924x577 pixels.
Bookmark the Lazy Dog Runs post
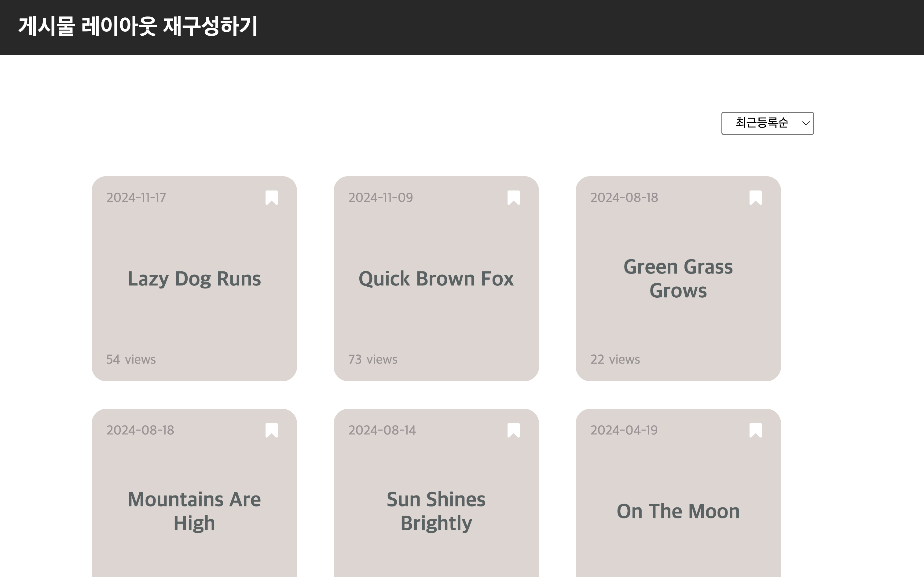[271, 198]
